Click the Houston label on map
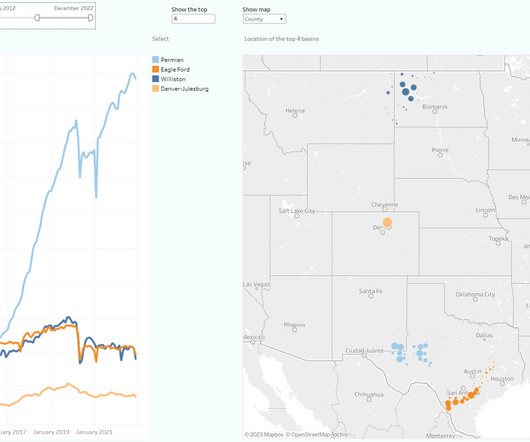530x442 pixels. 502,379
